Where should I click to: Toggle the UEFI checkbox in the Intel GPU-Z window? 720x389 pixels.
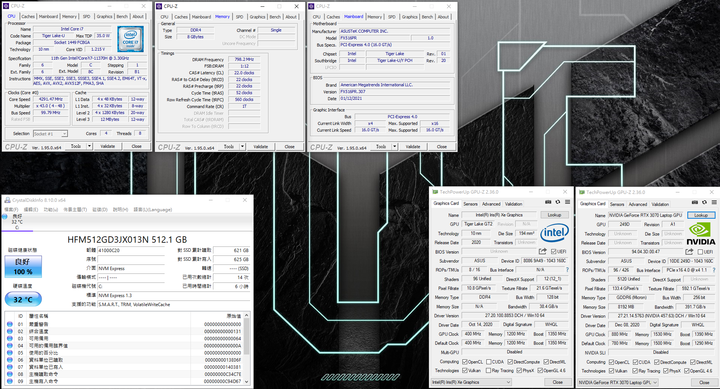[553, 251]
